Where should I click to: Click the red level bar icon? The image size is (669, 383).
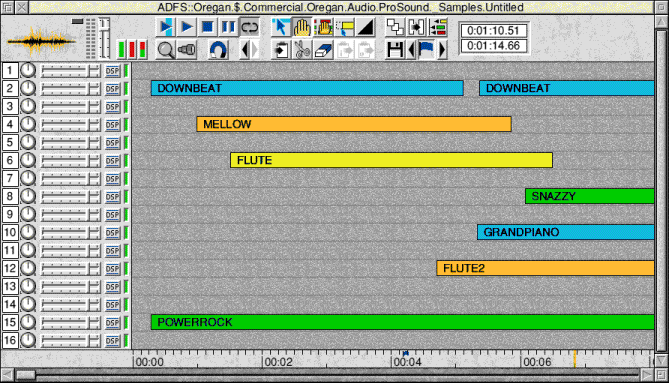(x=132, y=49)
